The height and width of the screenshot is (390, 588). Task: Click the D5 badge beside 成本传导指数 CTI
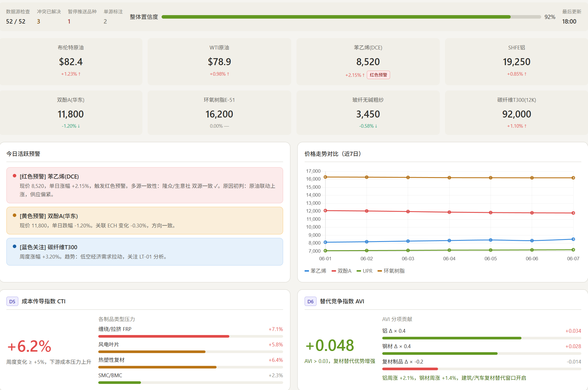12,301
